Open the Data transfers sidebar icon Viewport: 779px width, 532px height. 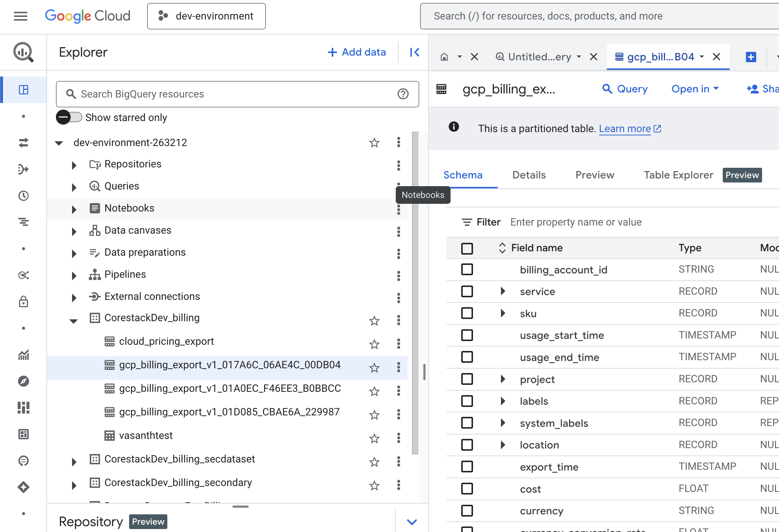coord(24,143)
